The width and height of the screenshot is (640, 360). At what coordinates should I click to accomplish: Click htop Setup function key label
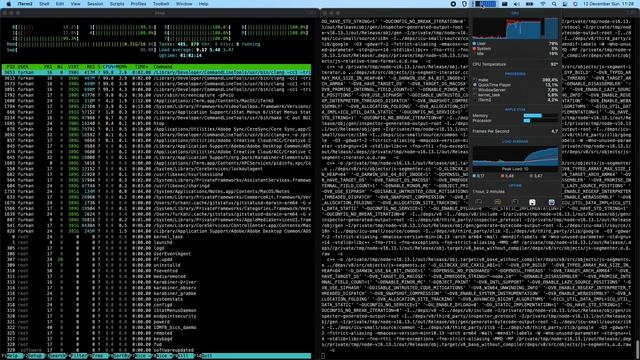(x=36, y=356)
